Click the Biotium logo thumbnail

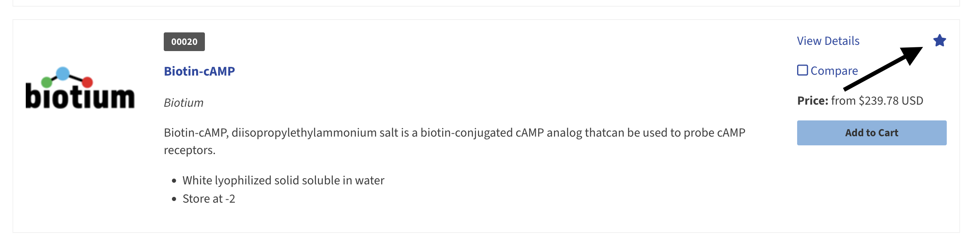pos(80,88)
